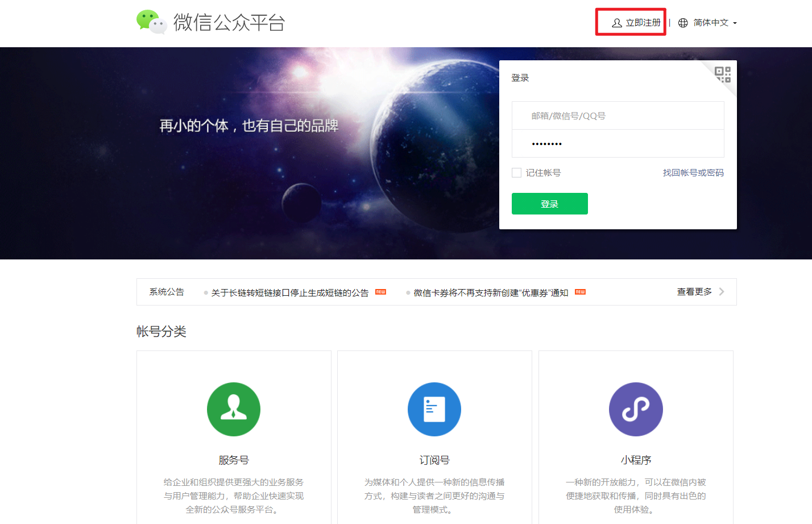Open 微信卡券将不再支持新创建优惠券 notice
The image size is (812, 524).
pos(491,292)
